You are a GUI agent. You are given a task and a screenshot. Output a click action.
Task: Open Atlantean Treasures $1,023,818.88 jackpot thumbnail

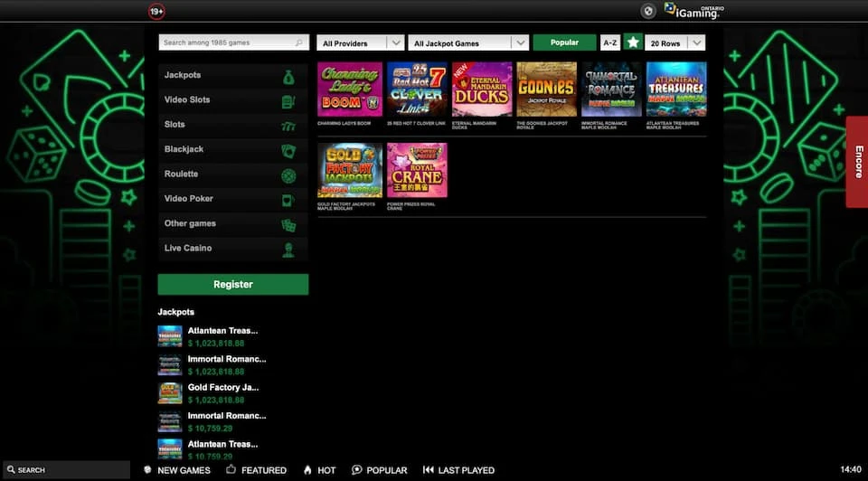170,336
